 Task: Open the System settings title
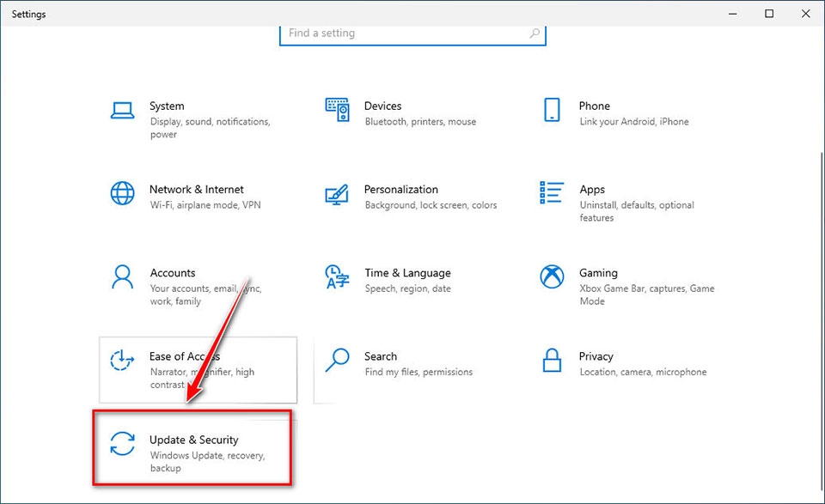tap(167, 106)
